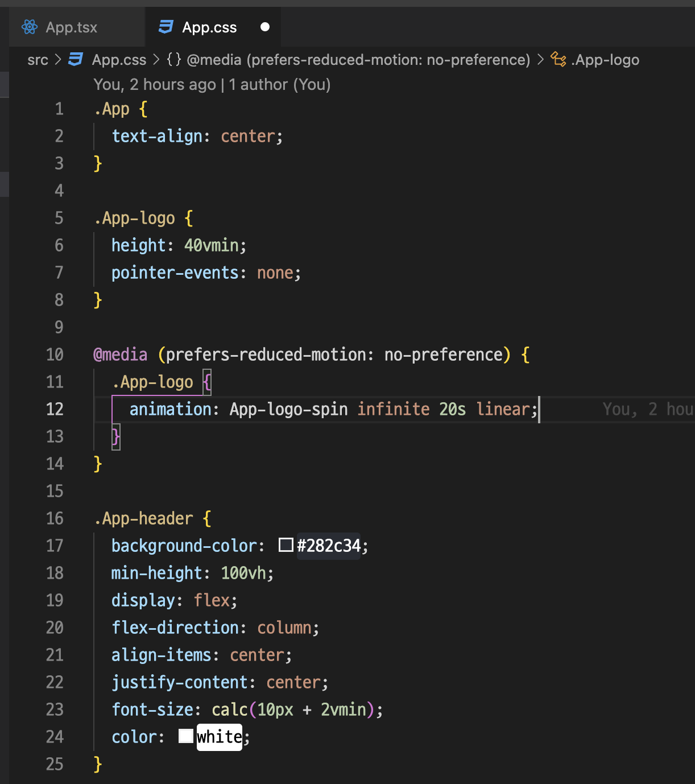Open the src breadcrumb folder
The width and height of the screenshot is (695, 784).
[x=38, y=60]
